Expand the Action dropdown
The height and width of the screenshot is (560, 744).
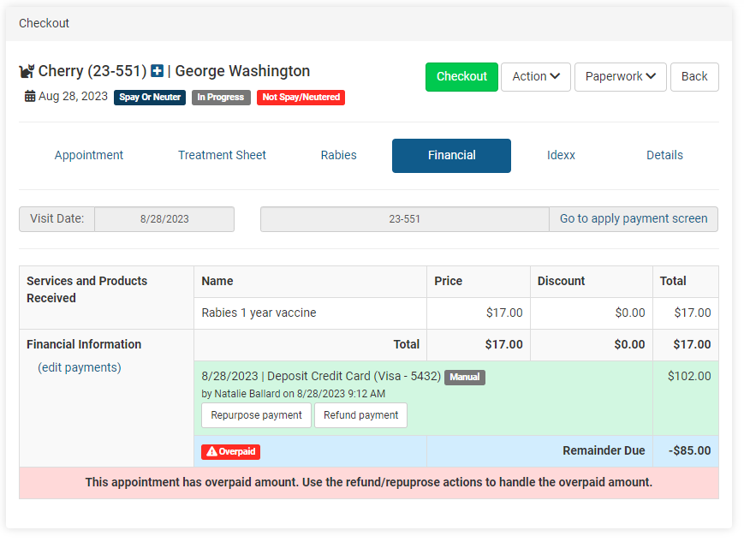[x=536, y=76]
